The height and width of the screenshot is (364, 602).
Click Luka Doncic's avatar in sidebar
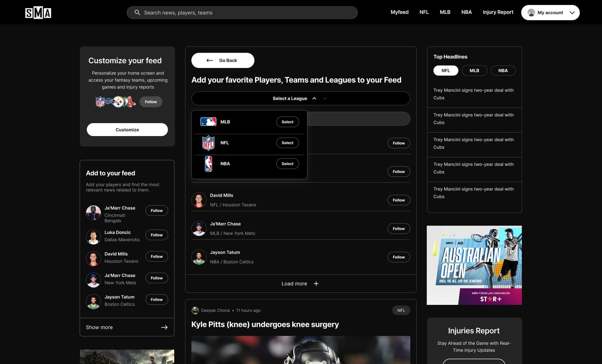click(x=93, y=237)
